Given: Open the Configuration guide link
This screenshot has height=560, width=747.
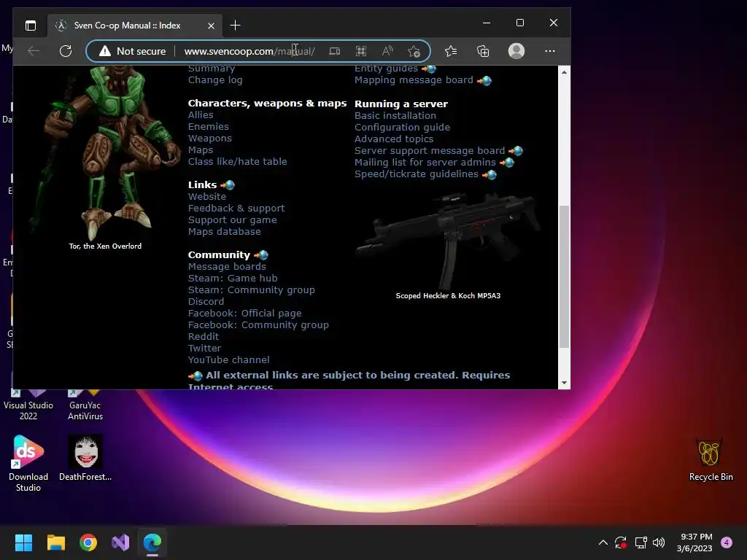Looking at the screenshot, I should pos(402,127).
